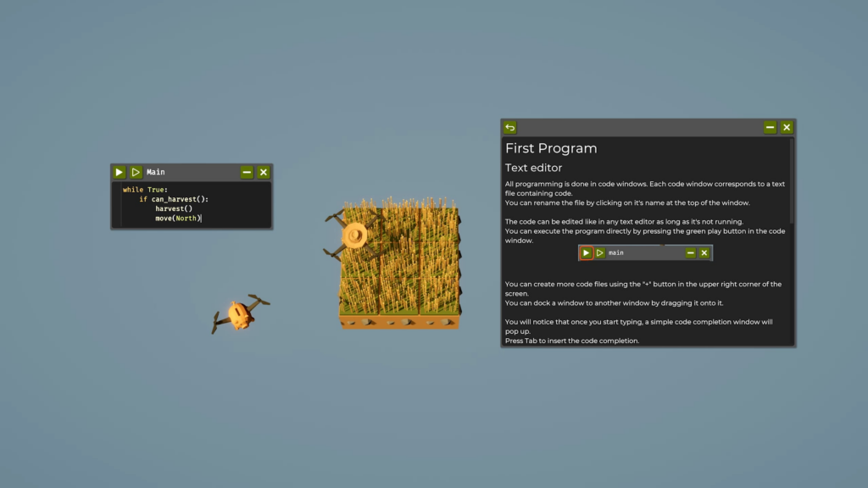Run the Main code with the play button
Screen dimensions: 868x488
pyautogui.click(x=119, y=172)
